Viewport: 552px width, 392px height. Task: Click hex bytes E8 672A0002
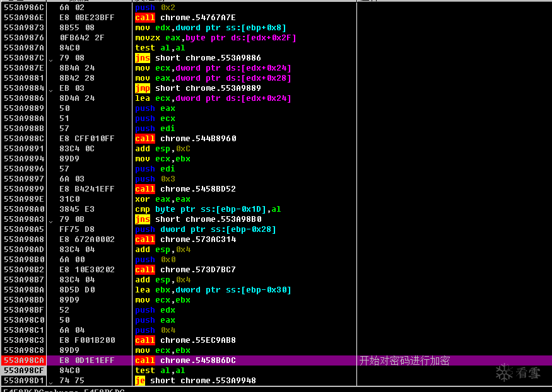[87, 239]
